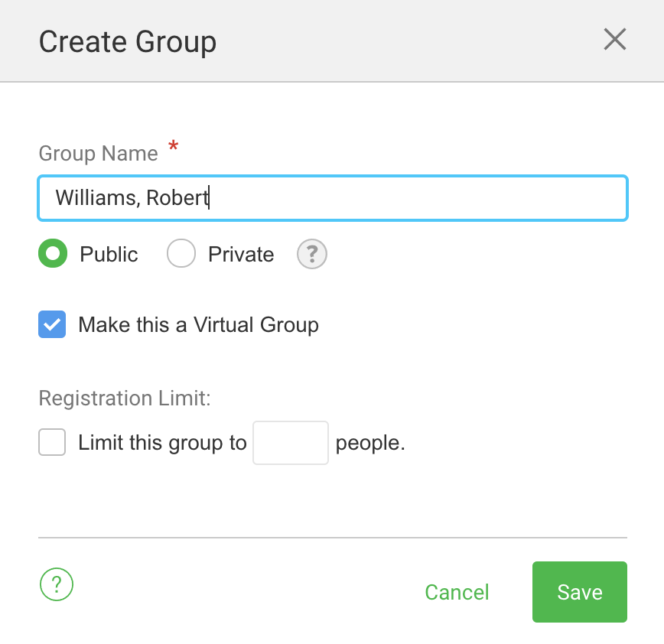Click the Cancel link
The image size is (664, 644).
tap(457, 592)
